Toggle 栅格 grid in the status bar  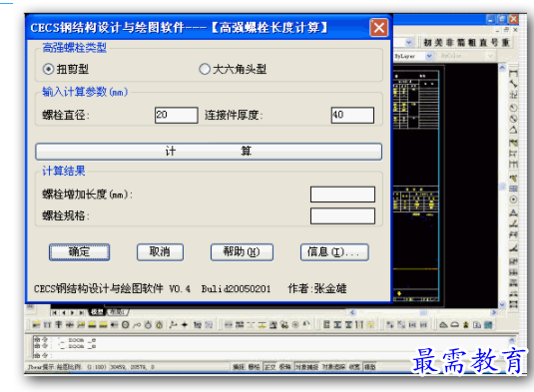click(254, 367)
